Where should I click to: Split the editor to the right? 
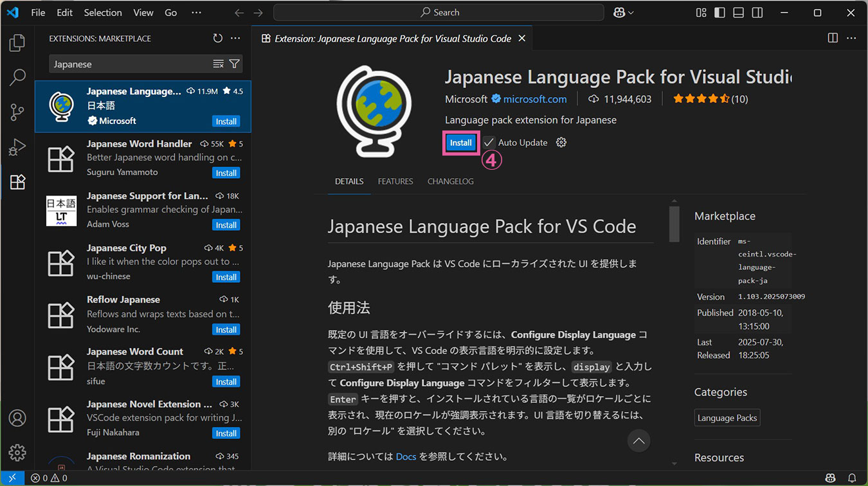833,38
